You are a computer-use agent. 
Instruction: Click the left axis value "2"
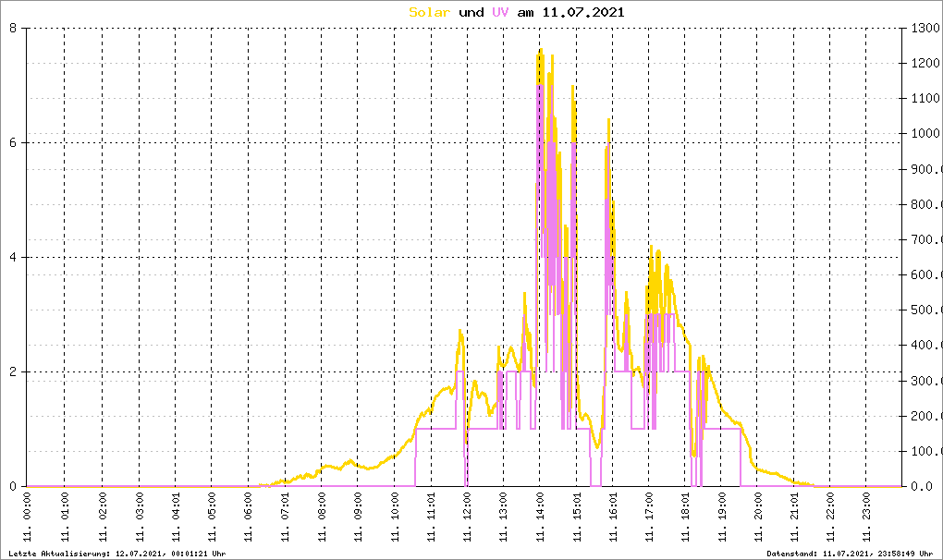coord(13,371)
